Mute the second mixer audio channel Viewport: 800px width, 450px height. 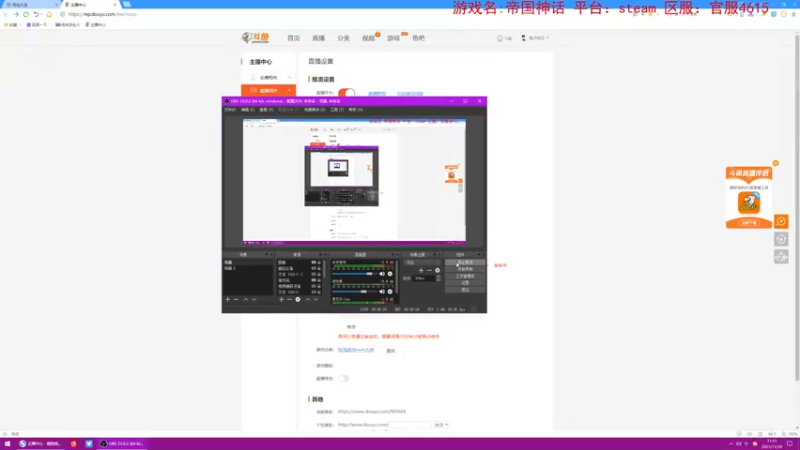tap(382, 292)
